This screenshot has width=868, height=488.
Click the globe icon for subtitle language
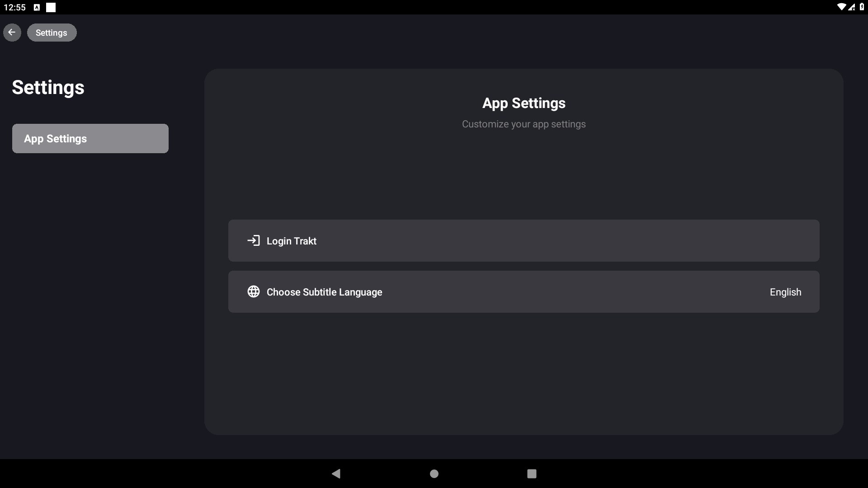click(x=254, y=291)
